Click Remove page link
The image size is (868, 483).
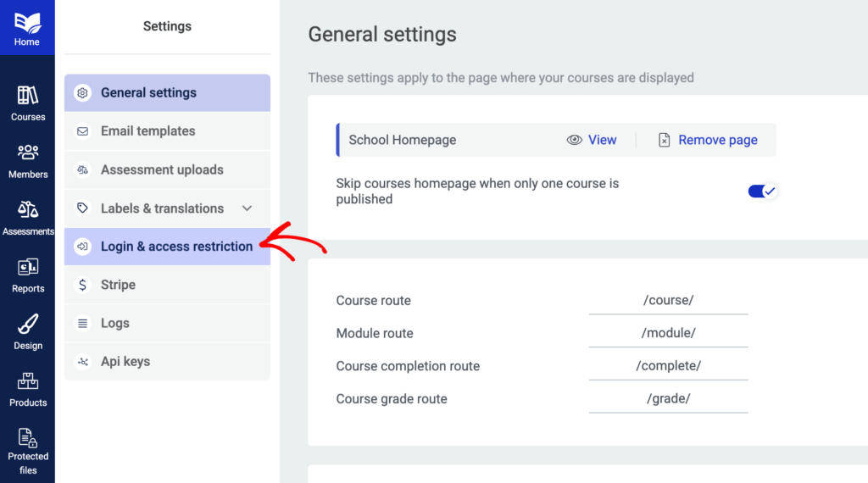coord(717,141)
